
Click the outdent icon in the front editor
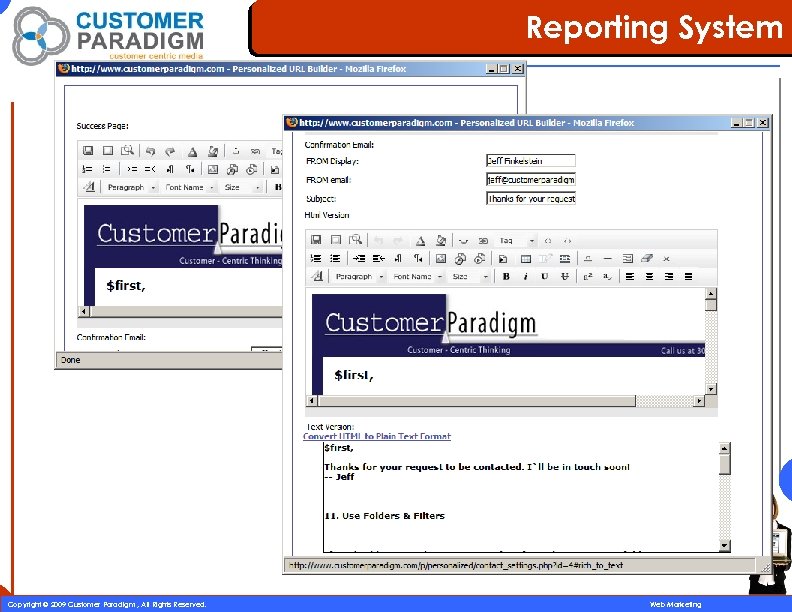pyautogui.click(x=379, y=259)
